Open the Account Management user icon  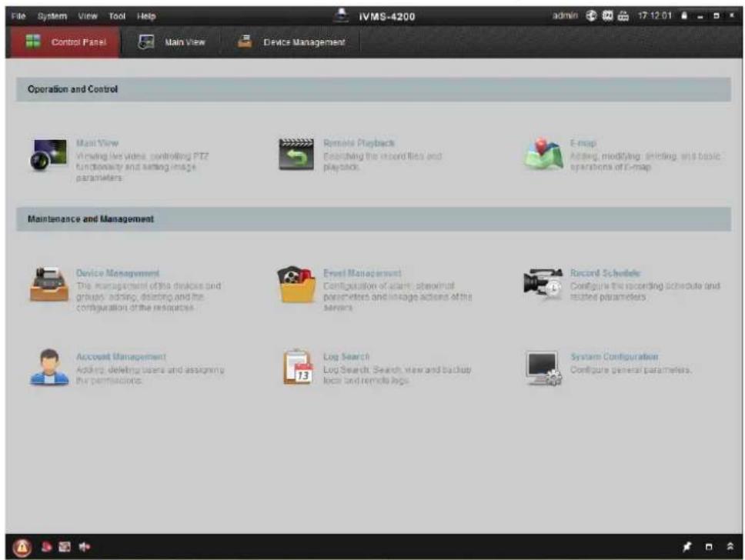point(49,367)
